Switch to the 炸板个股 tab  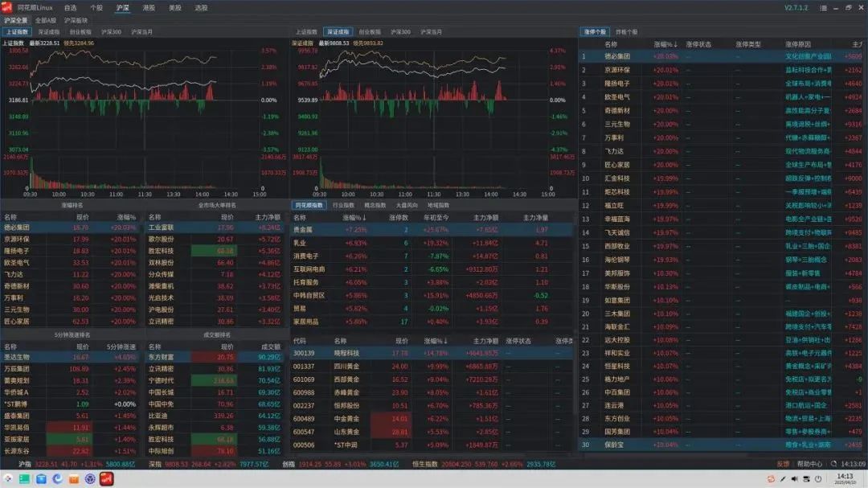pos(627,32)
